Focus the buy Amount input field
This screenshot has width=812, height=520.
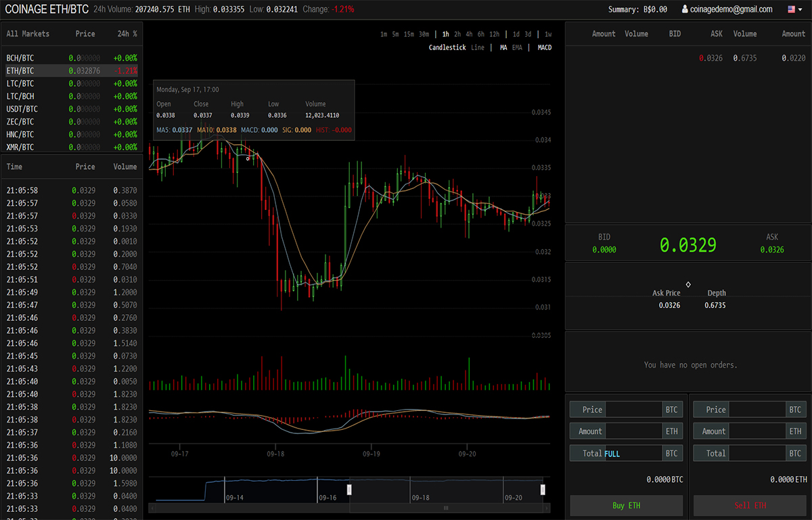(633, 431)
